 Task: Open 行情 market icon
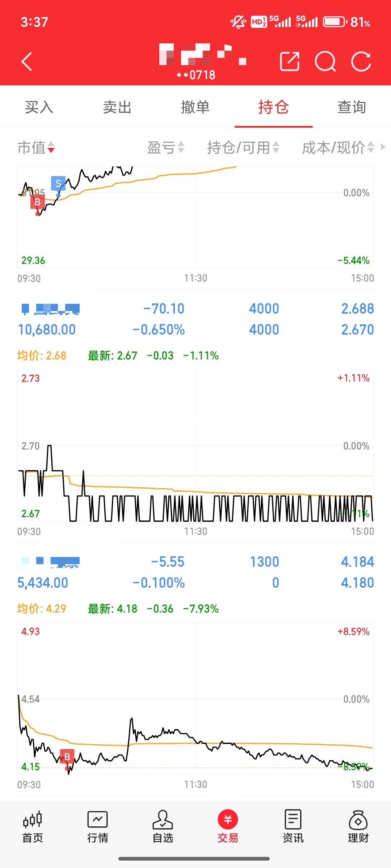click(98, 827)
